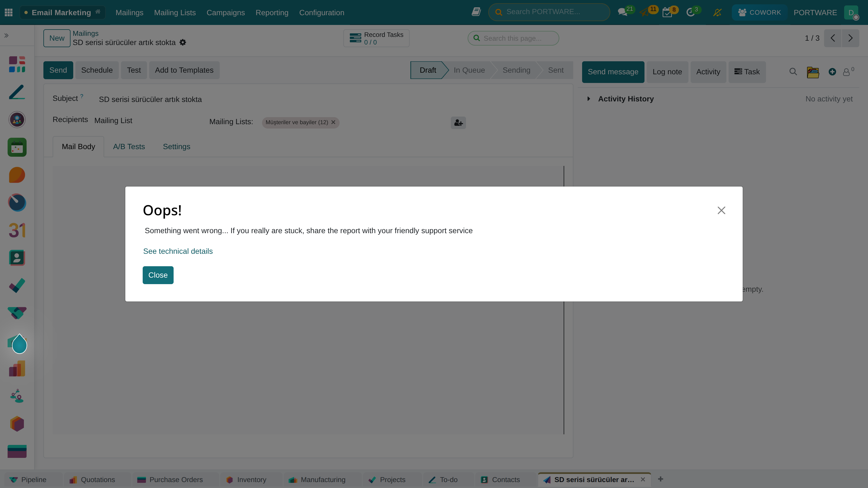Expand the left sidebar with double chevron
The width and height of the screenshot is (868, 488).
click(x=7, y=35)
